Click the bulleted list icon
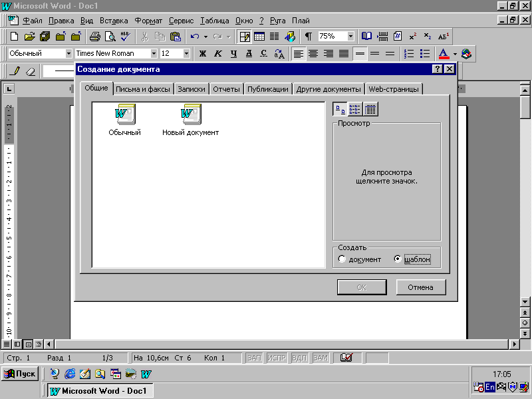The height and width of the screenshot is (399, 532). click(424, 54)
